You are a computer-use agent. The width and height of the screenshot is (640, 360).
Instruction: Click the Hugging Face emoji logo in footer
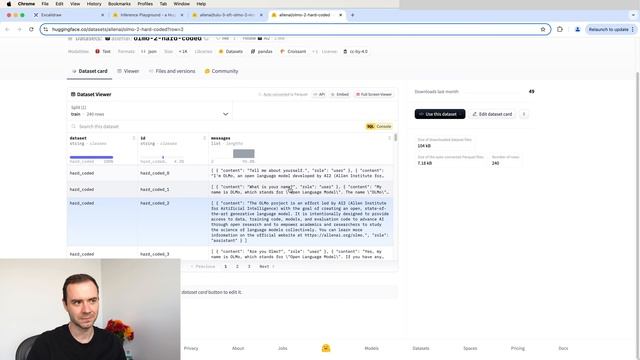(x=326, y=348)
